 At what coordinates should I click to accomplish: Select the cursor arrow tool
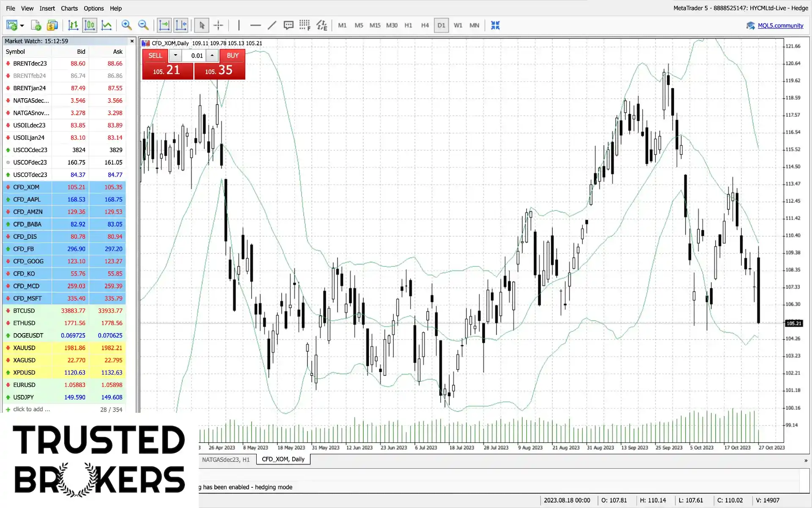click(202, 25)
